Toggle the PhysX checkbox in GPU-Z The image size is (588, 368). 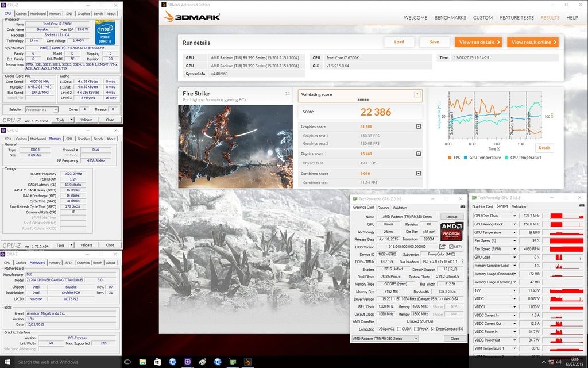416,329
